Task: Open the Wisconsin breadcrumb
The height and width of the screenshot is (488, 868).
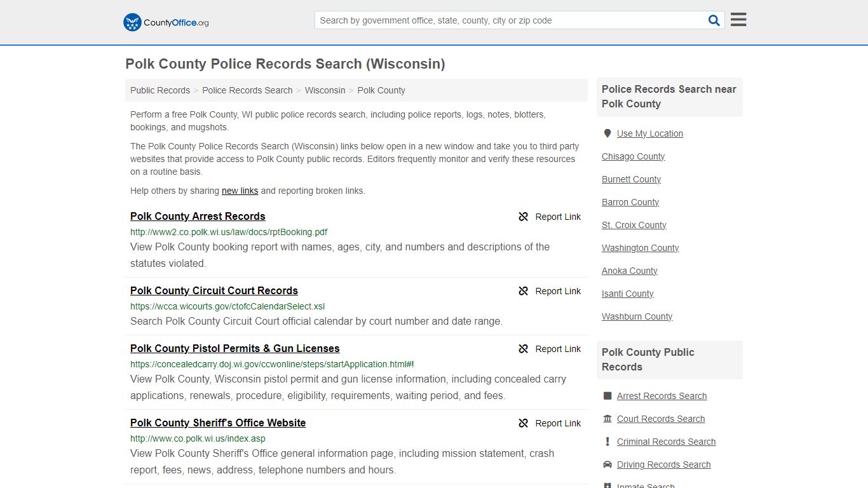Action: [x=325, y=90]
